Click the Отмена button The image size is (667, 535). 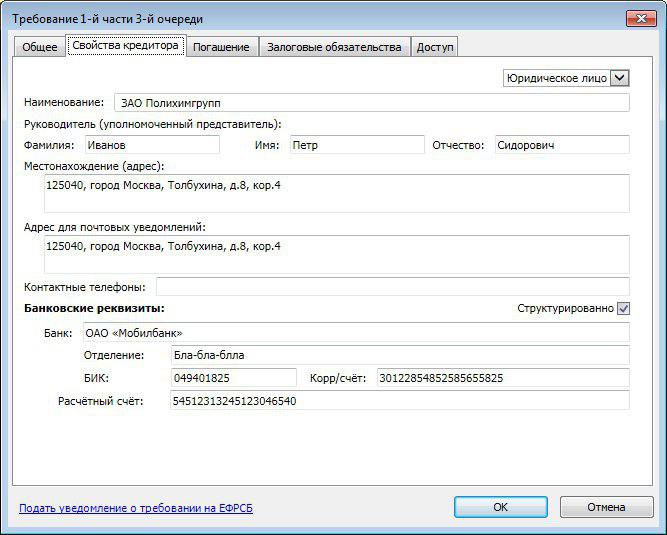pyautogui.click(x=606, y=507)
